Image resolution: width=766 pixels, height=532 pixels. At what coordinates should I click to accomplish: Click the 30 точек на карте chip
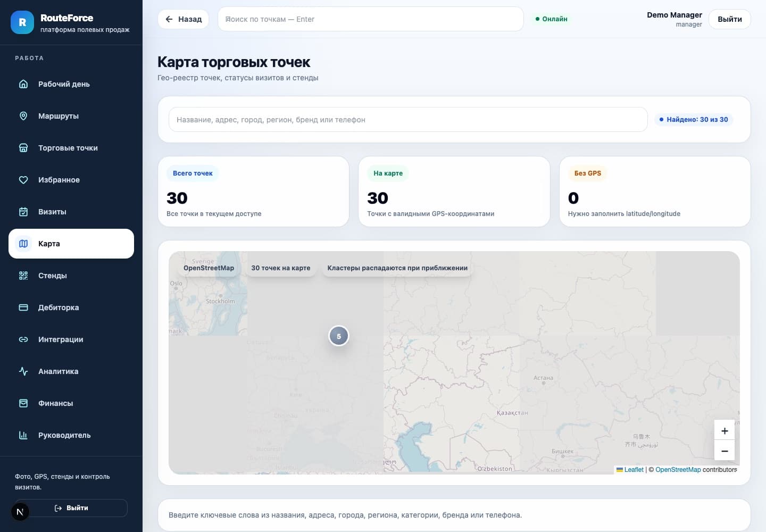281,268
